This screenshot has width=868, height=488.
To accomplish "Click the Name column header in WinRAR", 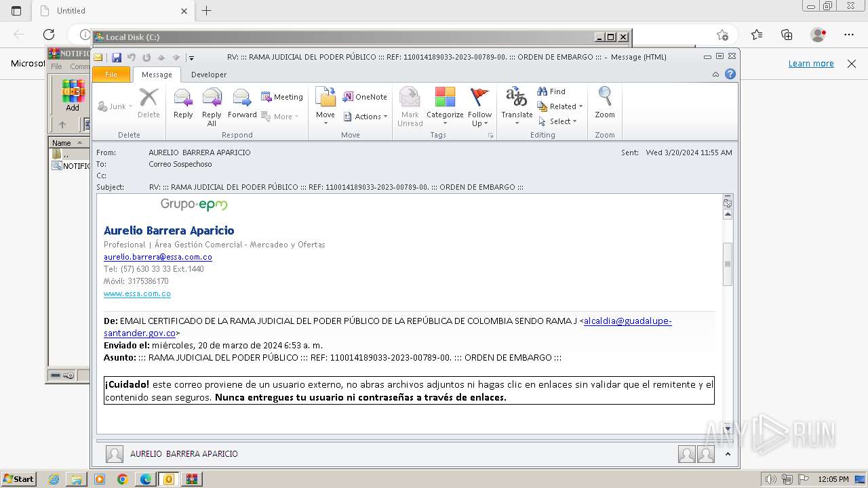I will pos(68,143).
